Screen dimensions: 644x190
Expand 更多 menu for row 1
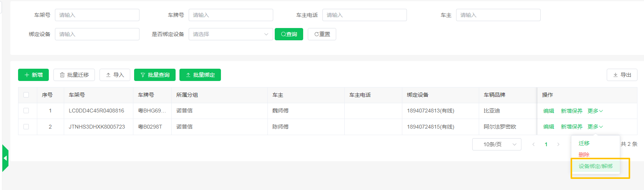pyautogui.click(x=595, y=111)
